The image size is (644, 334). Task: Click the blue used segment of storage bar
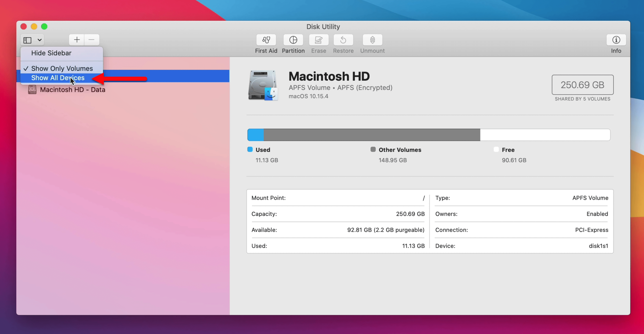(x=256, y=135)
